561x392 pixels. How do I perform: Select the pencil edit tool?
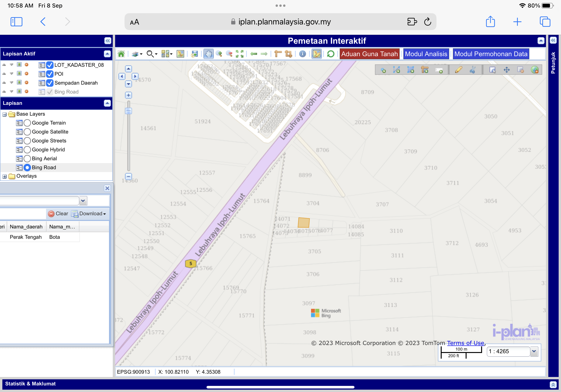pos(458,70)
